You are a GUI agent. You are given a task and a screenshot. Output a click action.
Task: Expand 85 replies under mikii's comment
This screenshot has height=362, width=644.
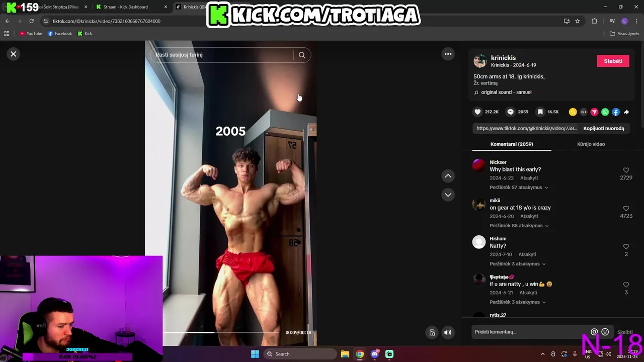(x=519, y=226)
